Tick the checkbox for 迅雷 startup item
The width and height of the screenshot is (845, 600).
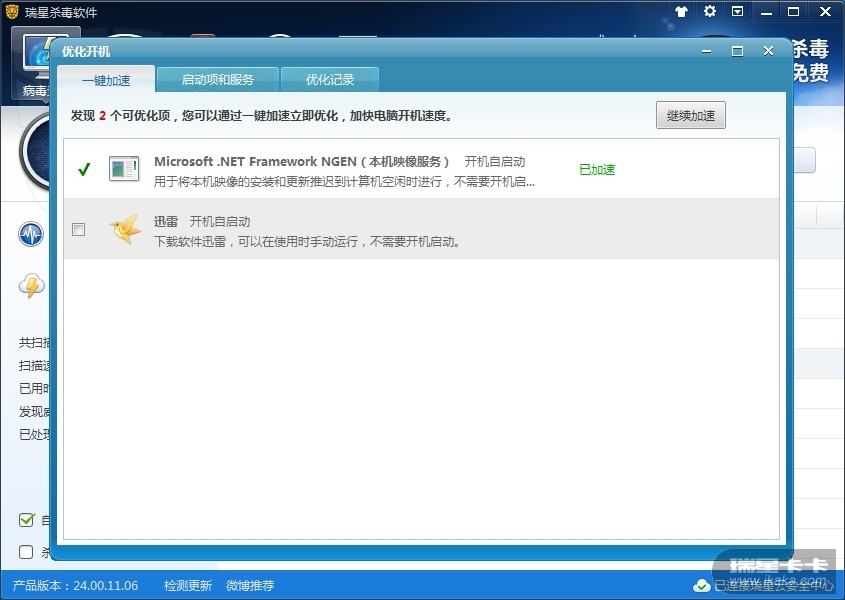(x=79, y=230)
